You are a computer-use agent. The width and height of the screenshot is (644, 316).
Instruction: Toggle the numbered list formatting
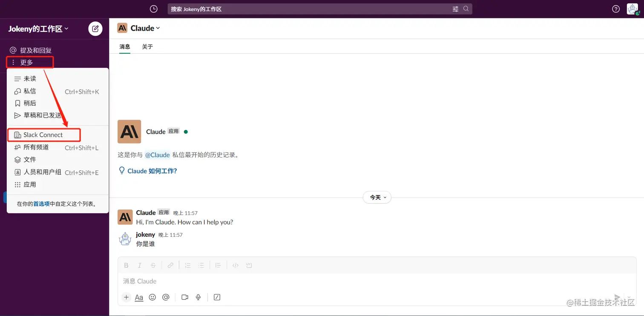187,265
